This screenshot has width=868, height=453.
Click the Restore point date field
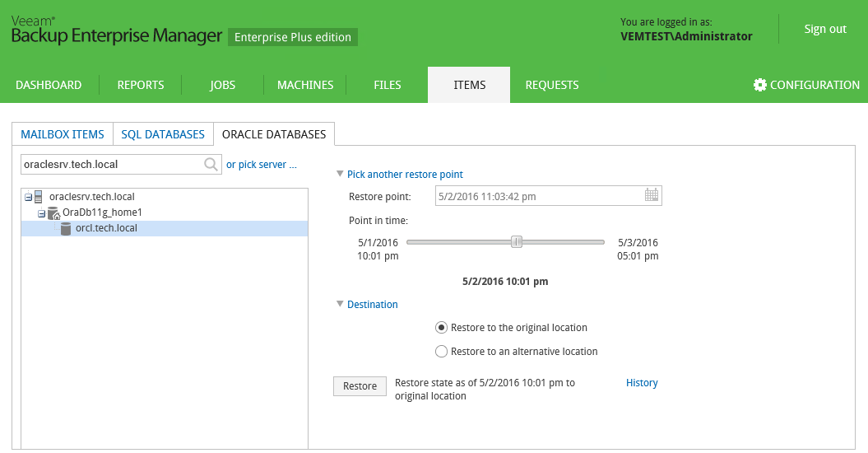point(548,196)
